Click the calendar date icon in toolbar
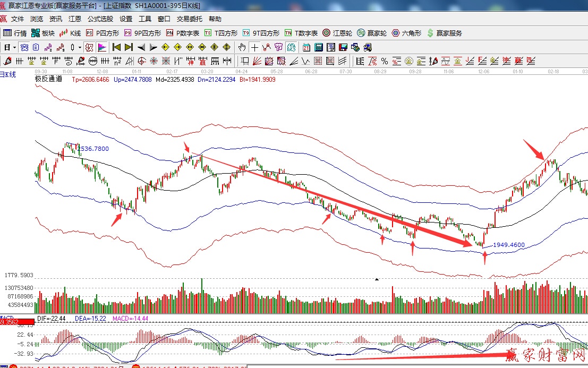 tap(306, 47)
